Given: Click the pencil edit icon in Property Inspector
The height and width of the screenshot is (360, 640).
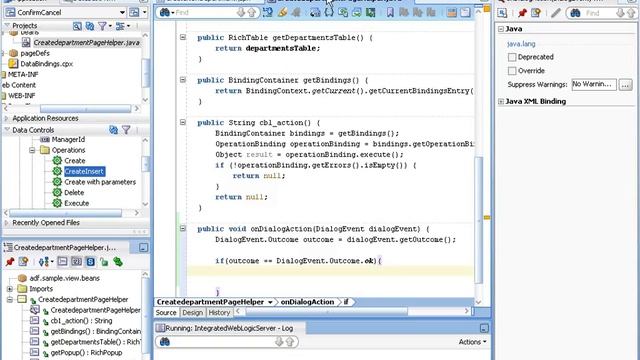Looking at the screenshot, I should [556, 13].
